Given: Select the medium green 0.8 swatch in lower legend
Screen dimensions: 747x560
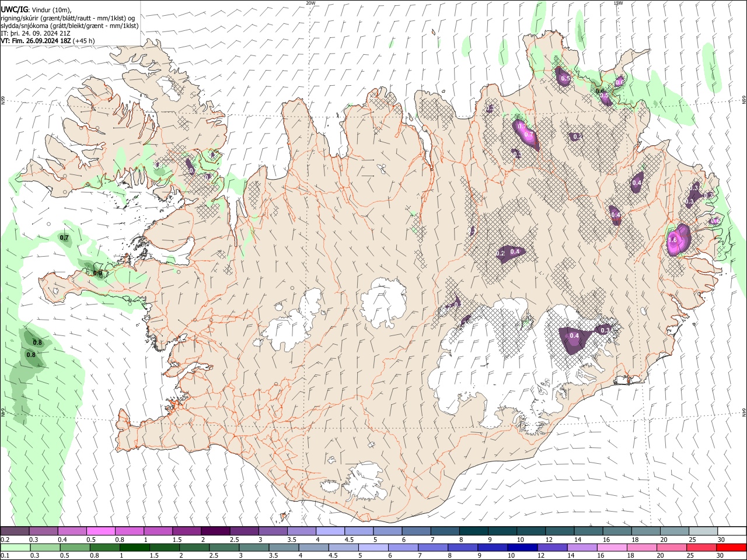Looking at the screenshot, I should (x=104, y=547).
